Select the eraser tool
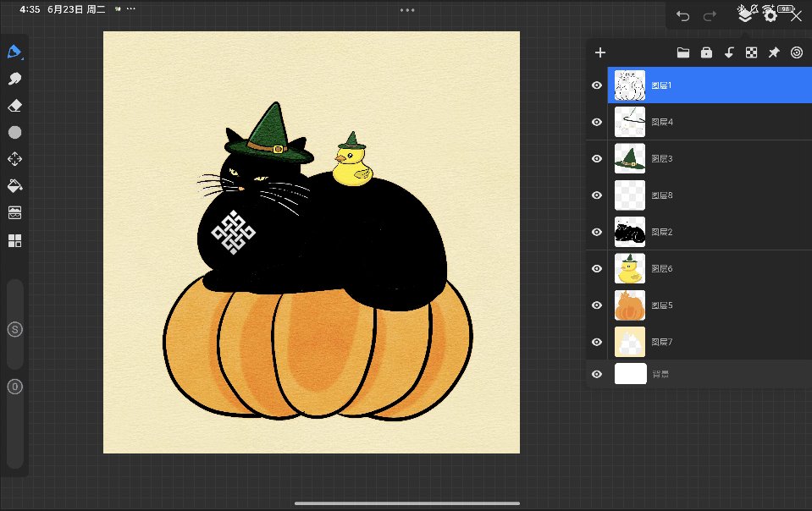 tap(14, 106)
